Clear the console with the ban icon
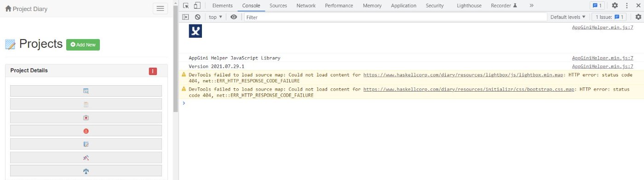 (197, 17)
